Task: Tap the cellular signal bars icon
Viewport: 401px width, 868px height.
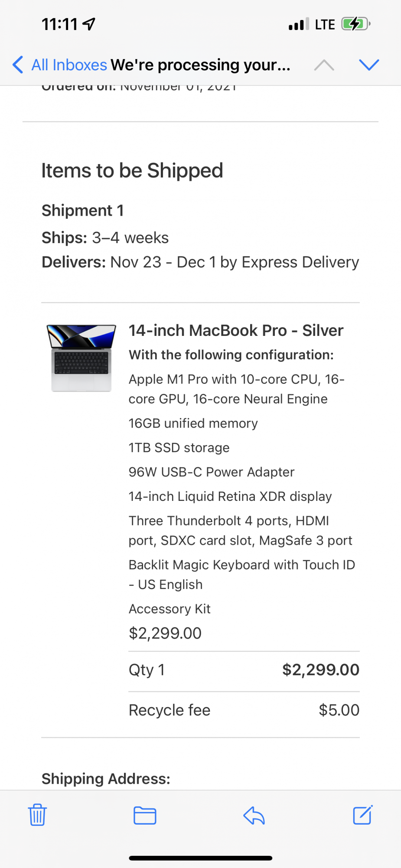Action: 297,24
